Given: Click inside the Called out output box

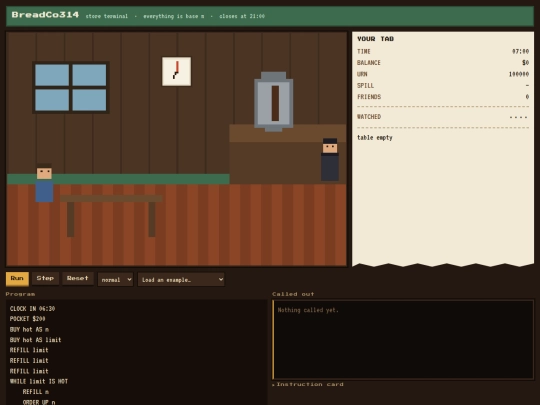Looking at the screenshot, I should click(x=403, y=340).
